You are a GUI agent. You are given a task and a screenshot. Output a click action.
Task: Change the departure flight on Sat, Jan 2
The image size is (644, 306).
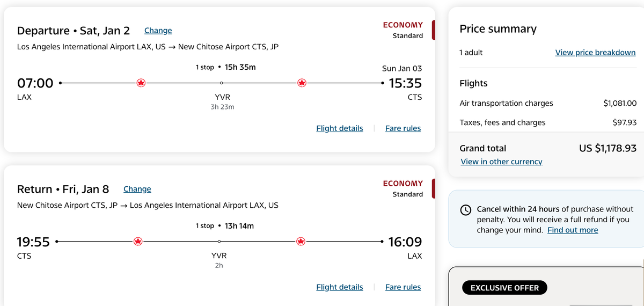coord(158,31)
